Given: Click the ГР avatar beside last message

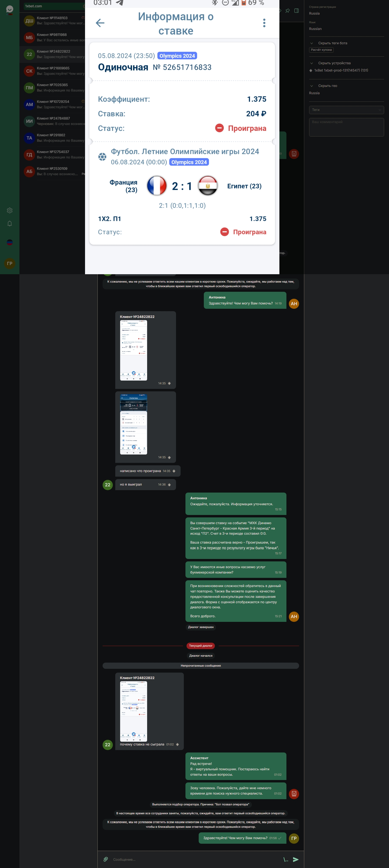Looking at the screenshot, I should (294, 838).
